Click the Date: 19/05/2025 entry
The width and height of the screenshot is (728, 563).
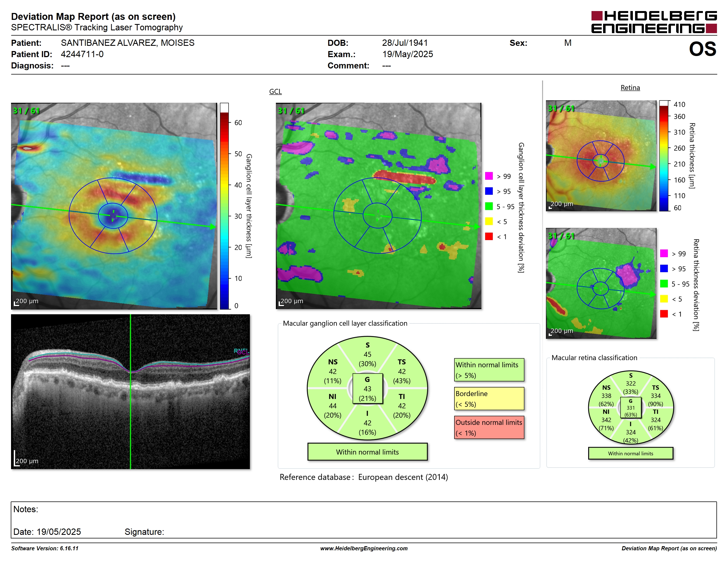[47, 532]
